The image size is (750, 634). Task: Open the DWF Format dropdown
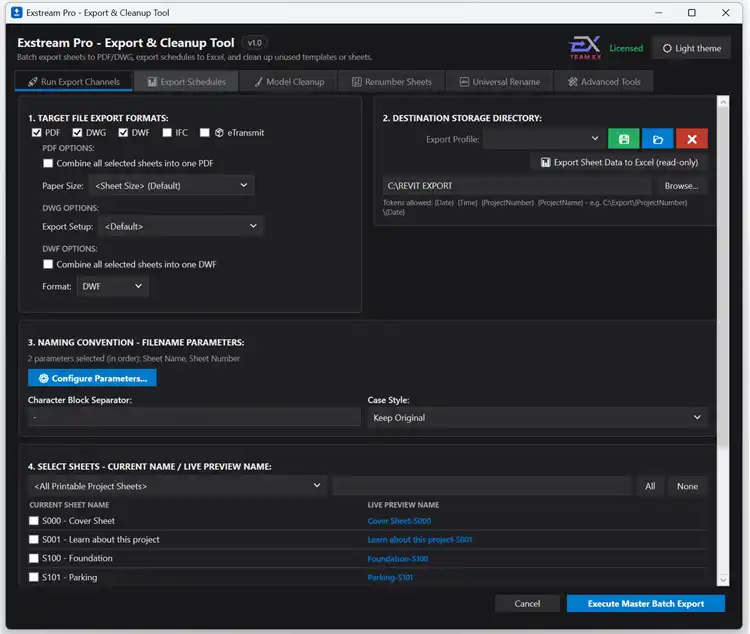pyautogui.click(x=112, y=286)
